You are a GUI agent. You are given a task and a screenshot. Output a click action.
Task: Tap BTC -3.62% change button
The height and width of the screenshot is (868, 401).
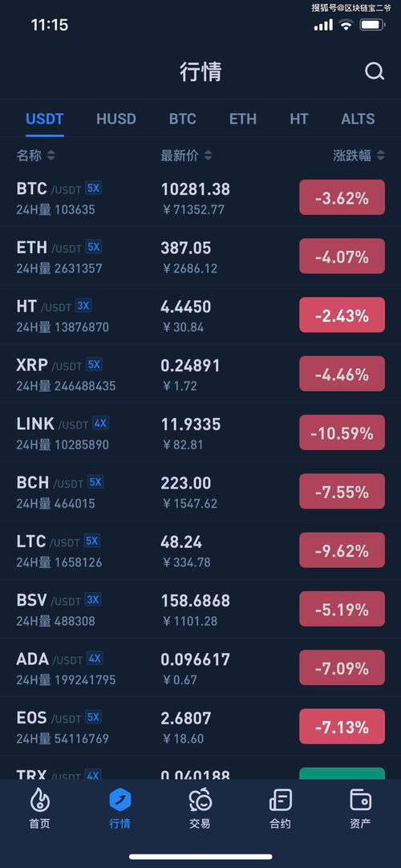click(x=342, y=197)
